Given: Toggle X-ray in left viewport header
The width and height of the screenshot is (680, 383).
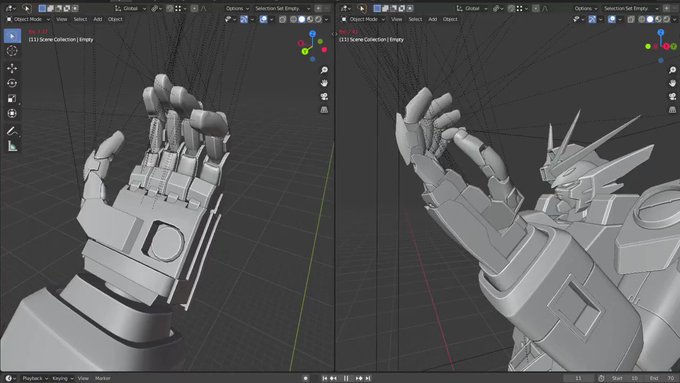Looking at the screenshot, I should (282, 20).
